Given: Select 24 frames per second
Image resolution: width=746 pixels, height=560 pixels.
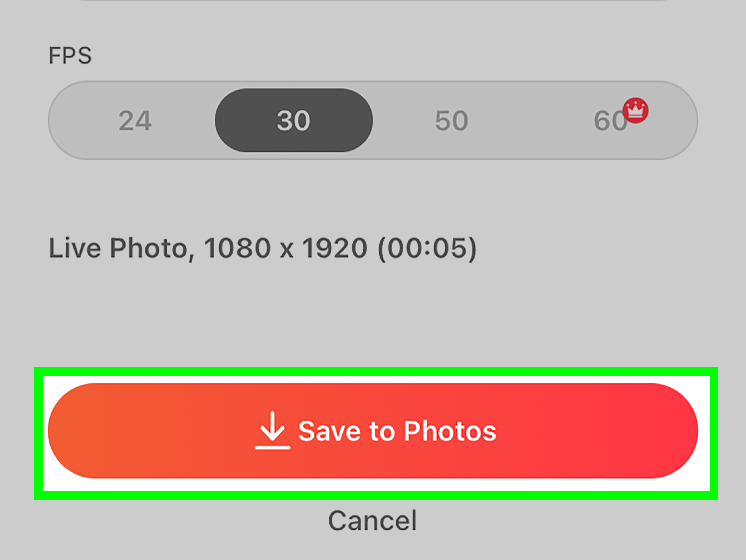Looking at the screenshot, I should 135,121.
